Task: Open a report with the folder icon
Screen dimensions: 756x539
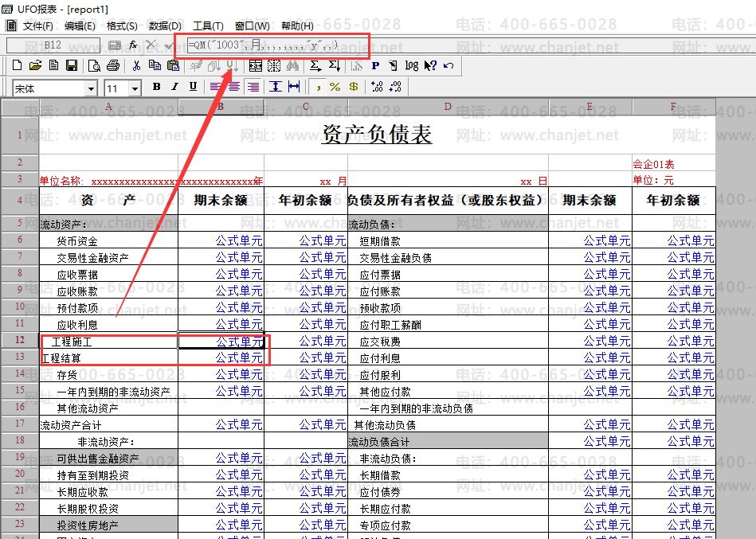Action: (36, 65)
